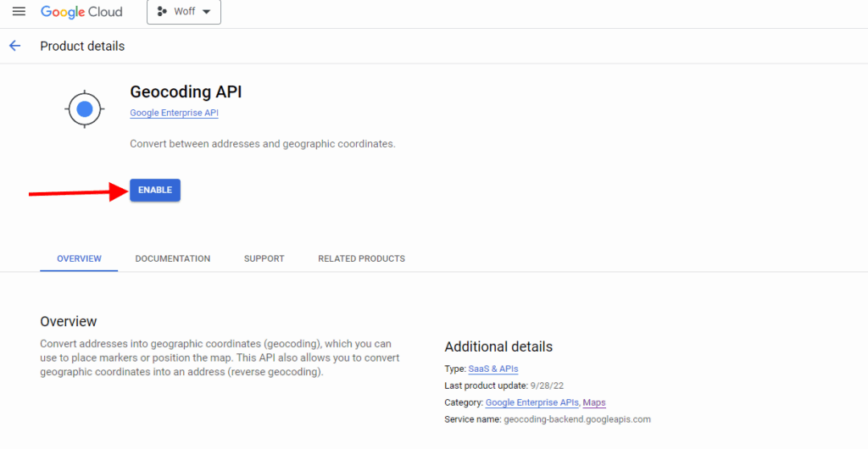Click the Google Cloud logo

[x=81, y=12]
